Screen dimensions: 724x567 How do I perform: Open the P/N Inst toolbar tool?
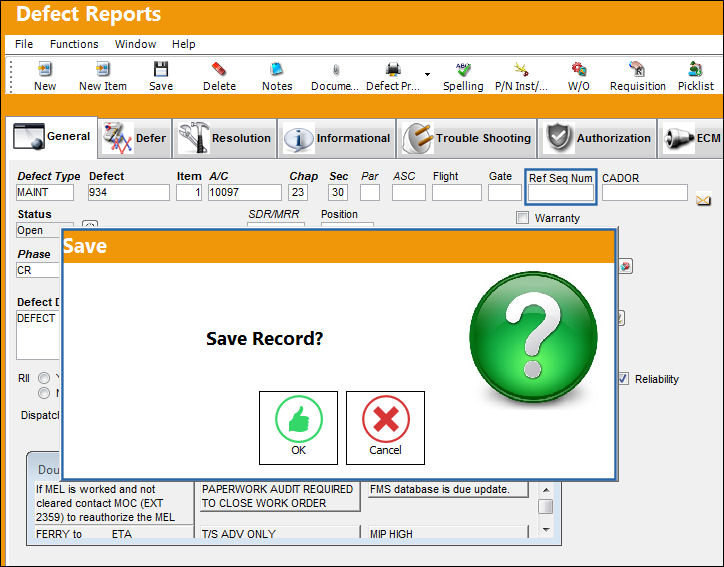[521, 76]
